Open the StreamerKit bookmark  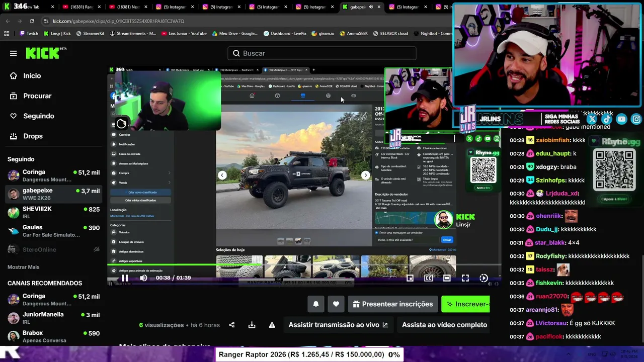click(90, 34)
